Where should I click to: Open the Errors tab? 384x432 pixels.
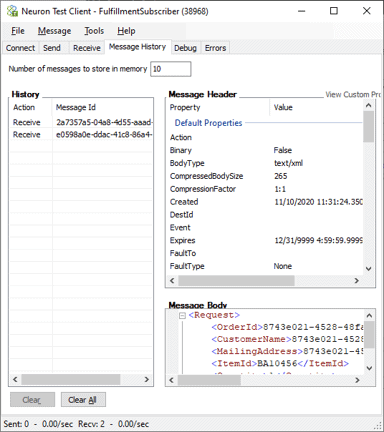tap(215, 48)
